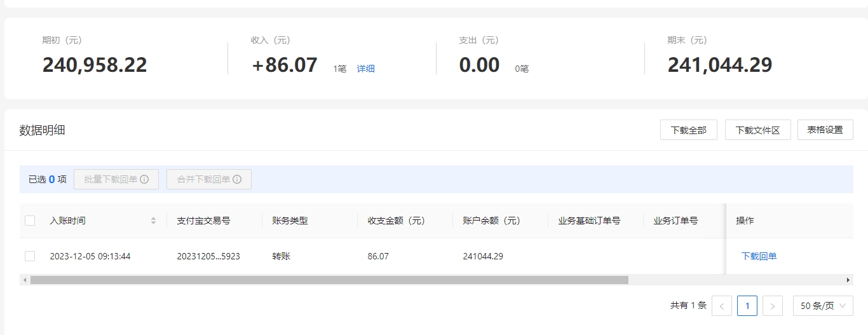Click 下载回单 link in the transaction row

coord(759,256)
